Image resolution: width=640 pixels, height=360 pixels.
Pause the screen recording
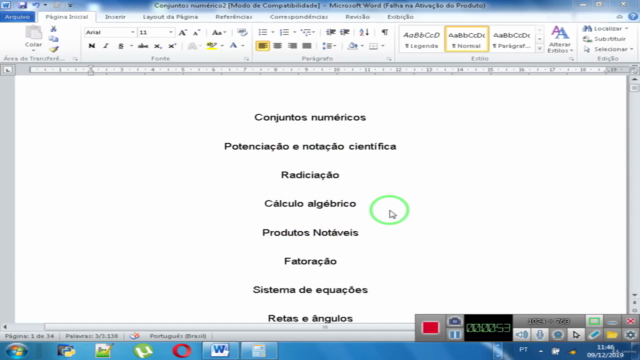pyautogui.click(x=455, y=335)
